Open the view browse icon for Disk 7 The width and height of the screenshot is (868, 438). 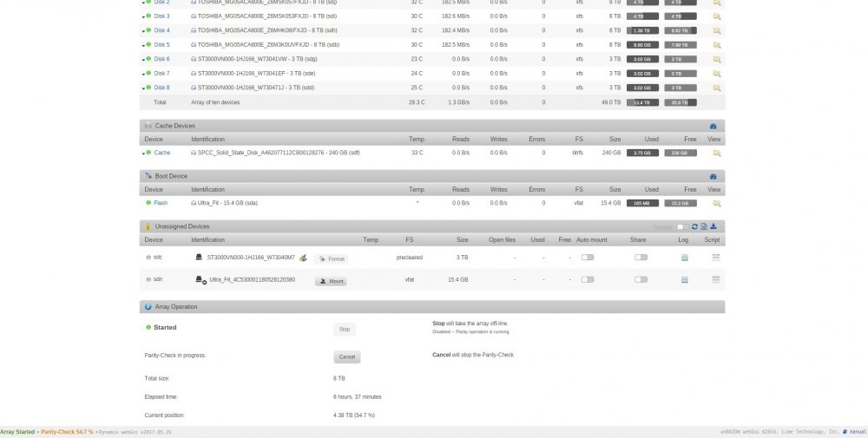click(x=716, y=74)
